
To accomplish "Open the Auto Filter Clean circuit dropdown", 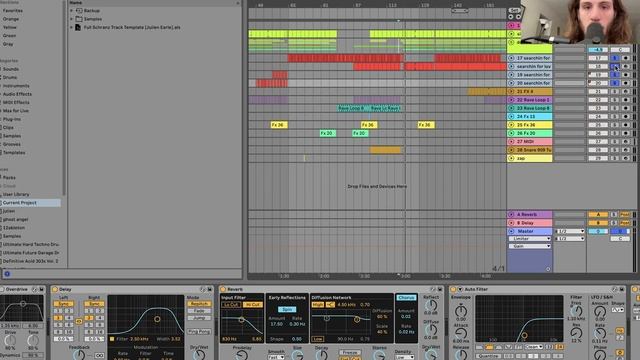I will coord(534,347).
